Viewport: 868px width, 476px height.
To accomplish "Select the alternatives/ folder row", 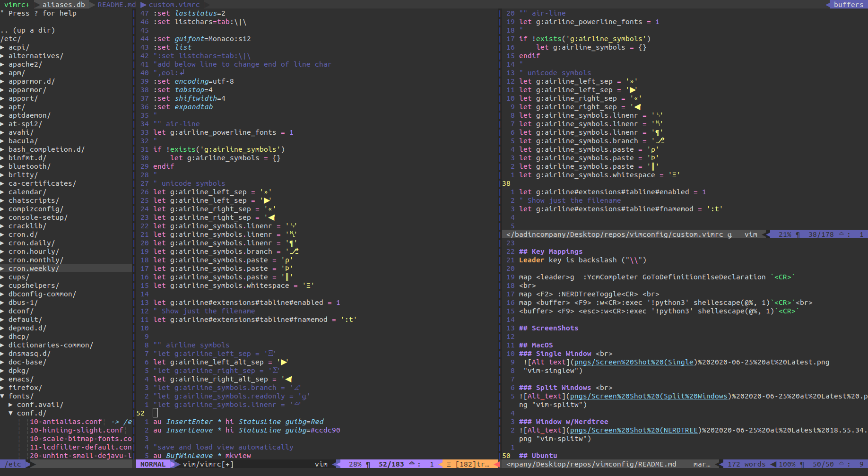I will 36,56.
